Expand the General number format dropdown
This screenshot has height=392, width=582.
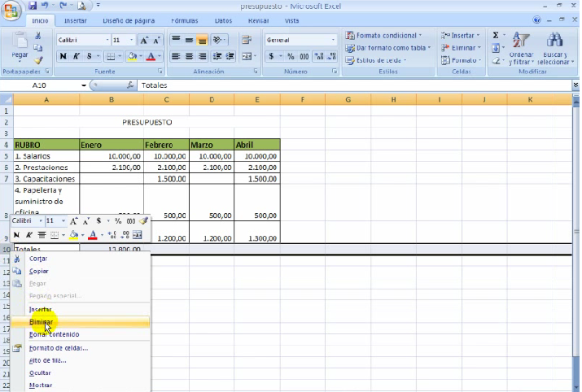[333, 40]
